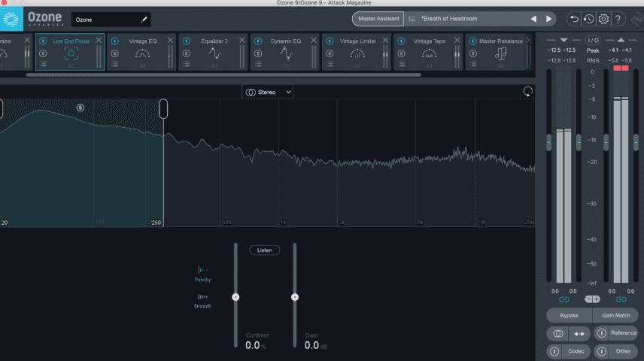Click the iZotope Ozone logo

coord(11,19)
